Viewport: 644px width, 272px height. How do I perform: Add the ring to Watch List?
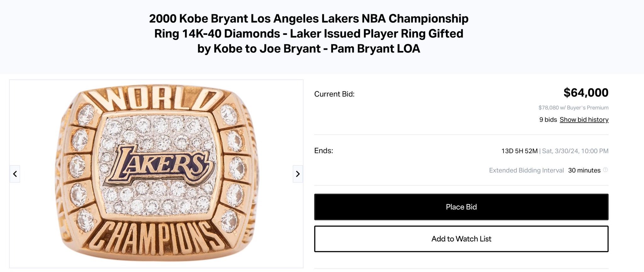tap(461, 239)
